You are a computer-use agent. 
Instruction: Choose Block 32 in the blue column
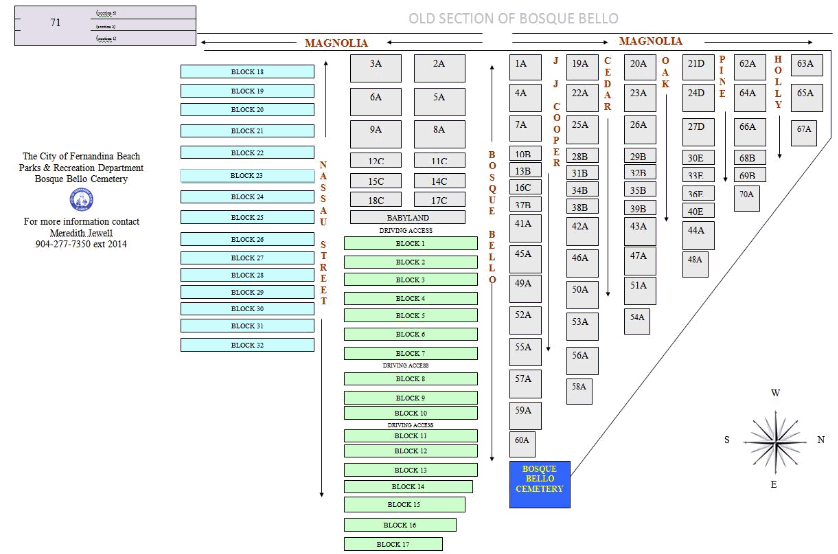[247, 345]
